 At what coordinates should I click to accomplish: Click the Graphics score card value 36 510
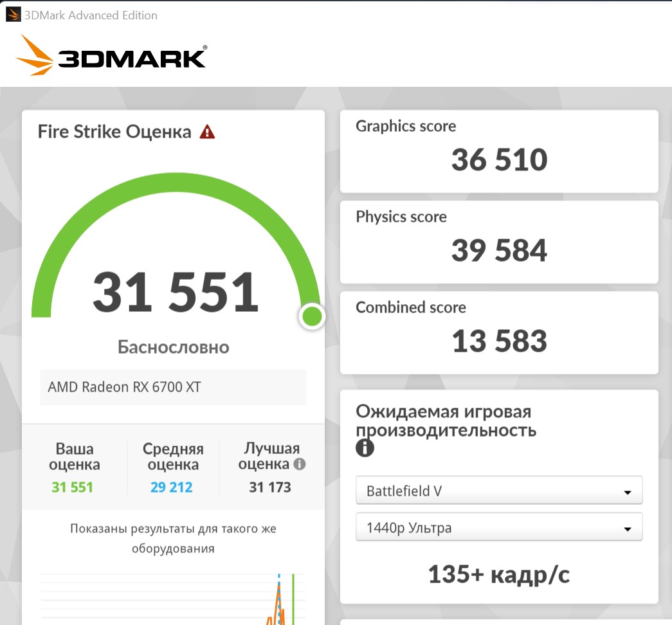coord(499,160)
